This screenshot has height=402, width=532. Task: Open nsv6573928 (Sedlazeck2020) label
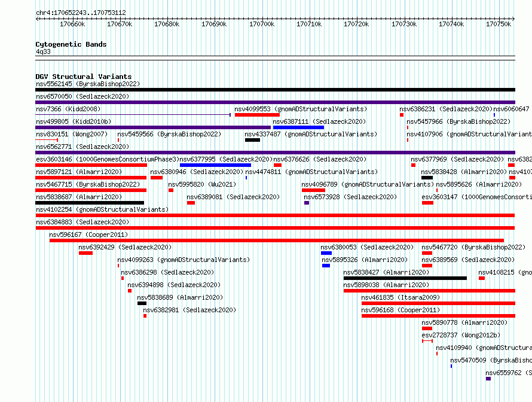350,197
